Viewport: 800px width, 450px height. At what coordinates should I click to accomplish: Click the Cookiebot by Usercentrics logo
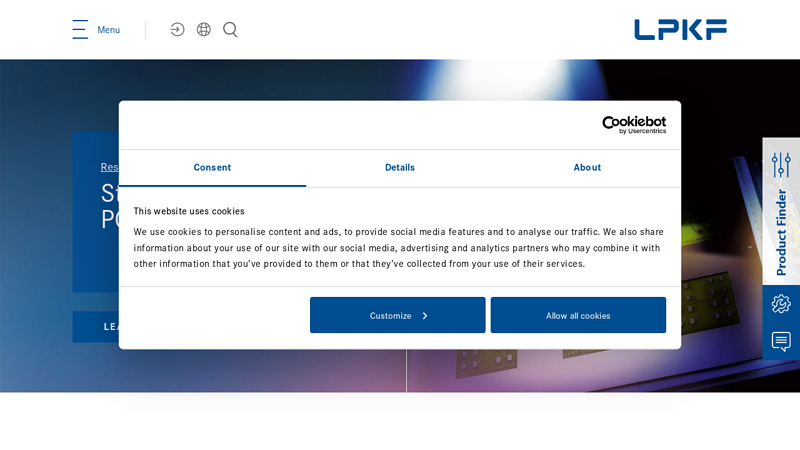(633, 125)
